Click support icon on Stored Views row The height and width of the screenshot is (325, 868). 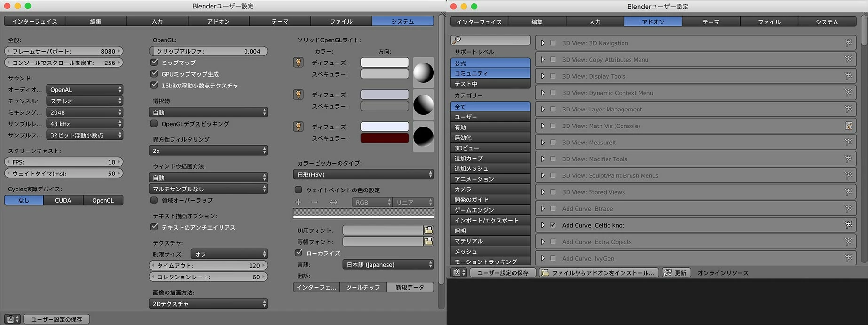(848, 192)
